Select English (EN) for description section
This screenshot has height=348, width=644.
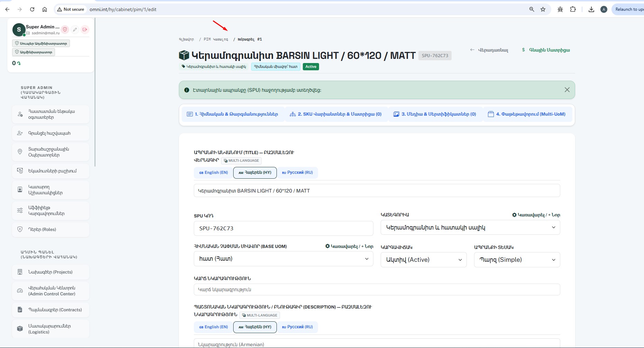214,327
